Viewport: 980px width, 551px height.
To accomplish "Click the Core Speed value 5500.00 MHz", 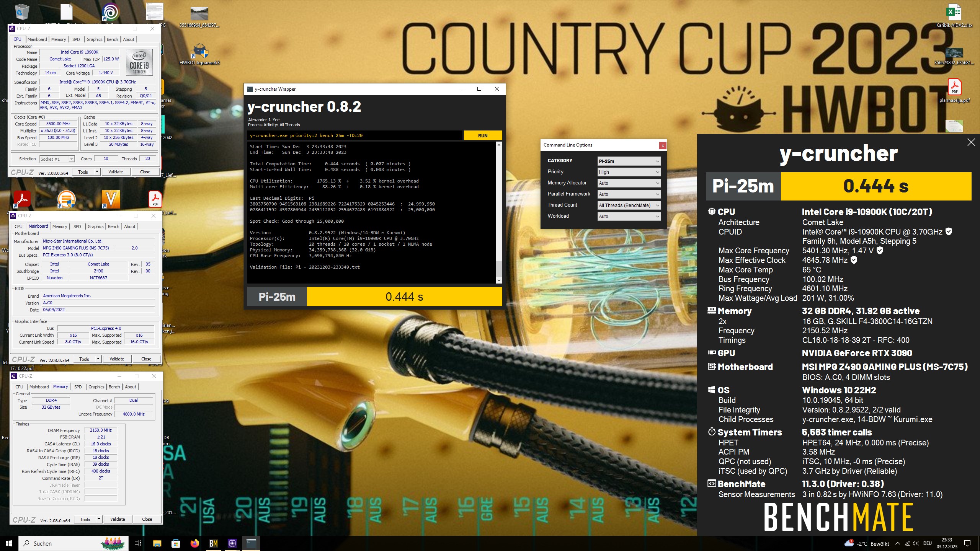I will pyautogui.click(x=59, y=124).
